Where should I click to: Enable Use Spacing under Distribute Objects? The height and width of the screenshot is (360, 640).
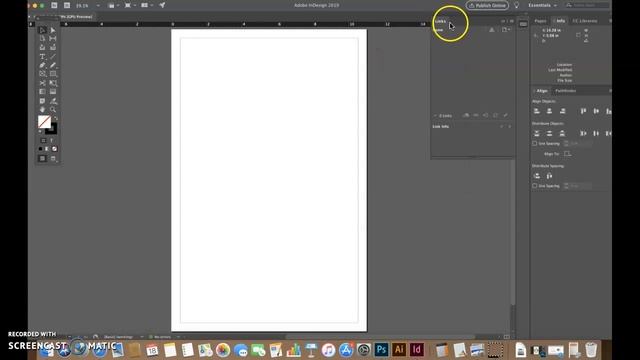[535, 144]
